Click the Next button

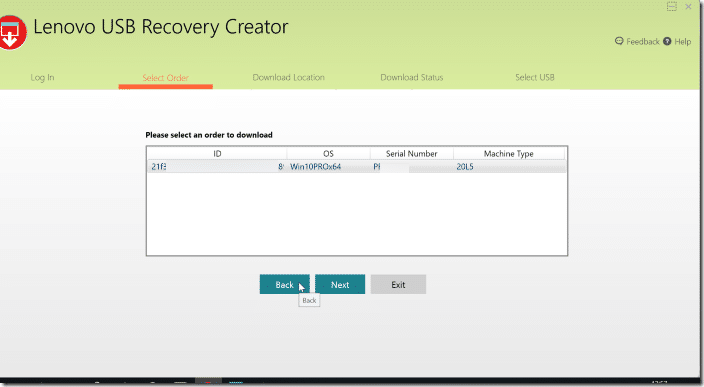click(340, 285)
